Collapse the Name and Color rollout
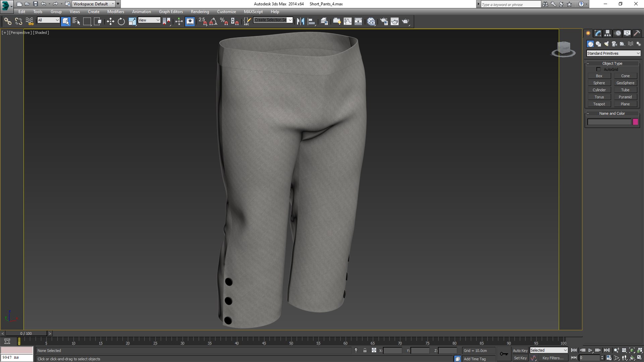Image resolution: width=644 pixels, height=362 pixels. click(x=612, y=113)
